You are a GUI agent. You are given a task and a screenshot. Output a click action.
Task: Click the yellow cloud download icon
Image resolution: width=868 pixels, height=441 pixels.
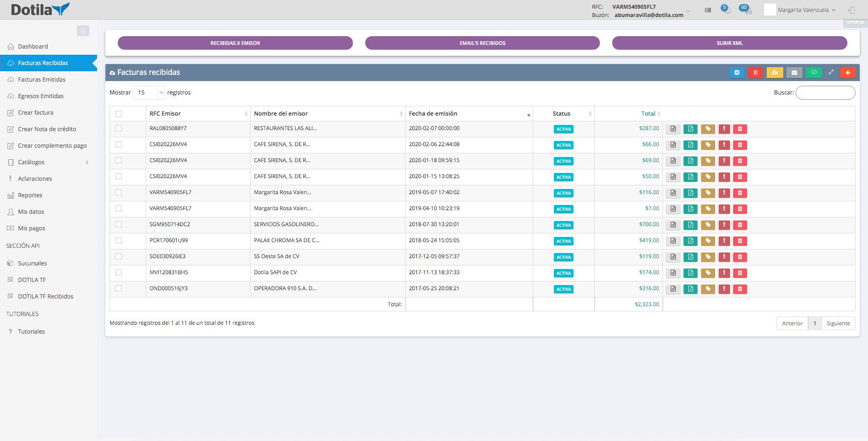[774, 73]
